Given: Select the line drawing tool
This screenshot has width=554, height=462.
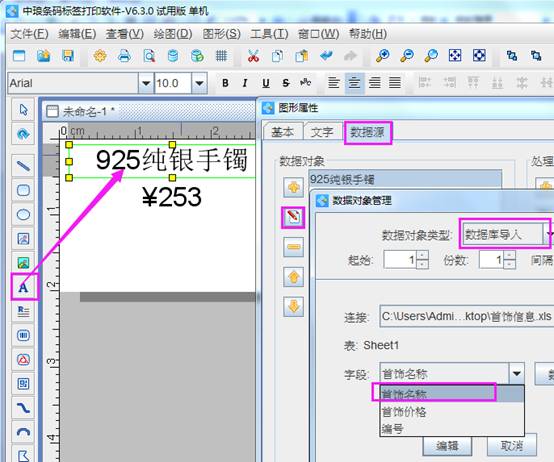Looking at the screenshot, I should (23, 165).
